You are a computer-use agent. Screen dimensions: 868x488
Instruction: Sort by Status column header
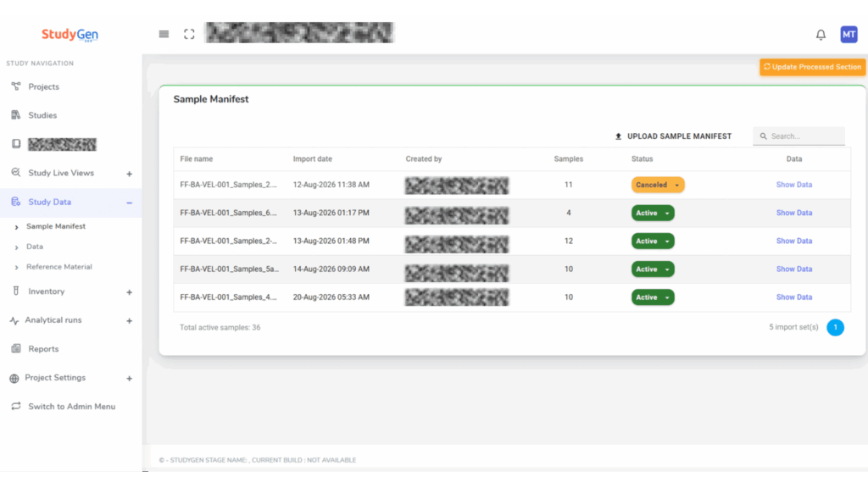[643, 158]
